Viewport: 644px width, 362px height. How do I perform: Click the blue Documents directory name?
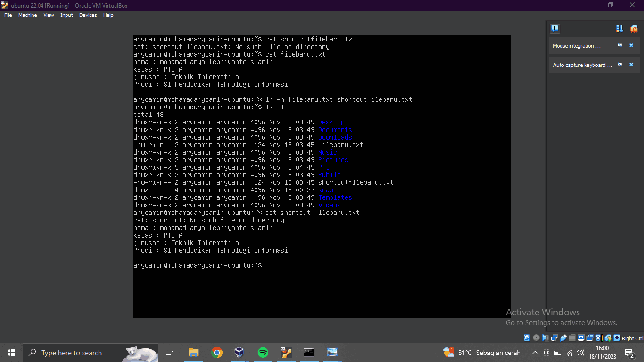tap(335, 130)
